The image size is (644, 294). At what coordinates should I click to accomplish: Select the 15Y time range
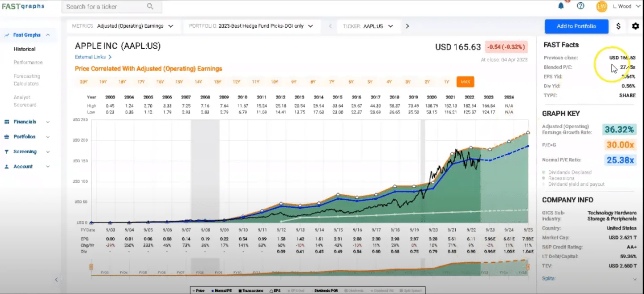coord(179,82)
